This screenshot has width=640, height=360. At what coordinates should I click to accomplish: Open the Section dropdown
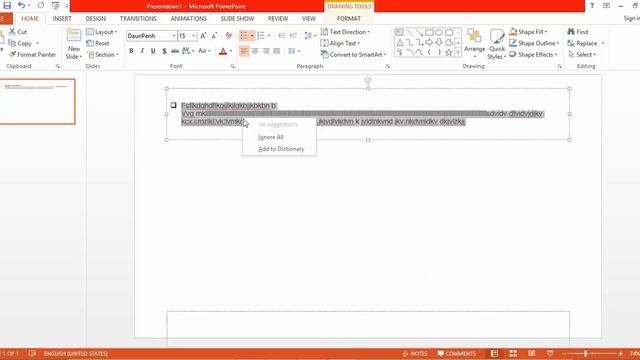point(103,54)
